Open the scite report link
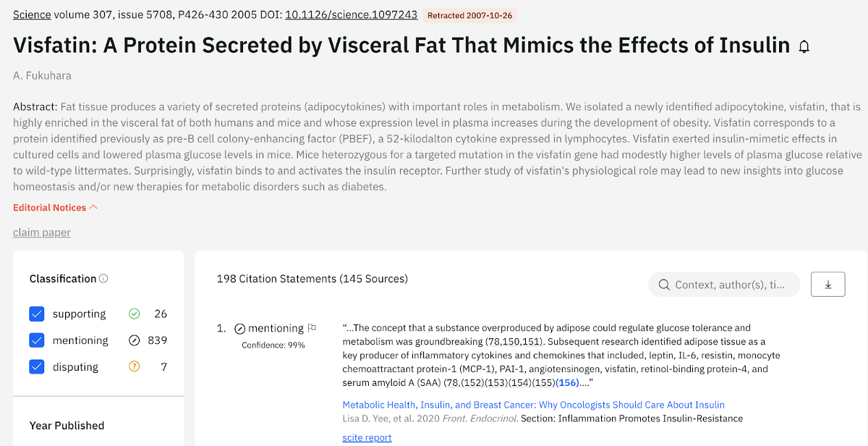The image size is (868, 446). (367, 437)
